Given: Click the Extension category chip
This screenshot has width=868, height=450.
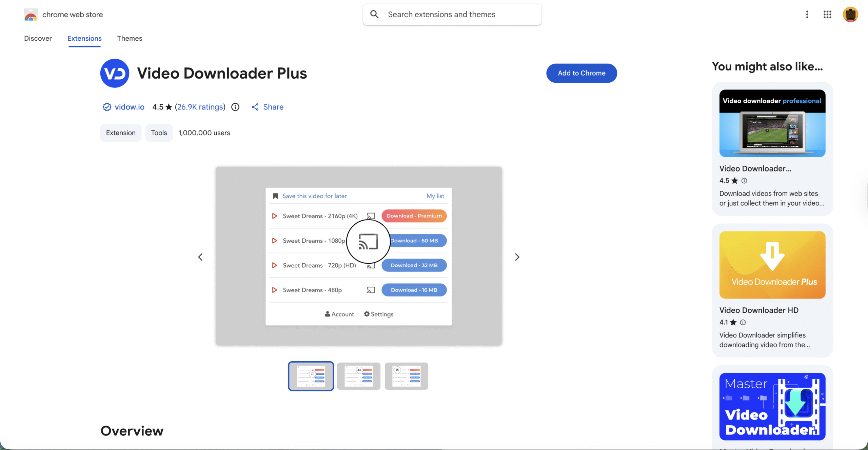Looking at the screenshot, I should pyautogui.click(x=121, y=133).
